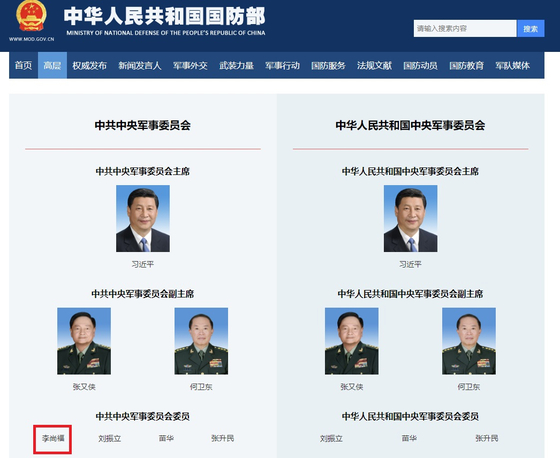Open 何卫东 portrait in 中共中央军事委员会副主席
Viewport: 560px width, 458px height.
201,341
